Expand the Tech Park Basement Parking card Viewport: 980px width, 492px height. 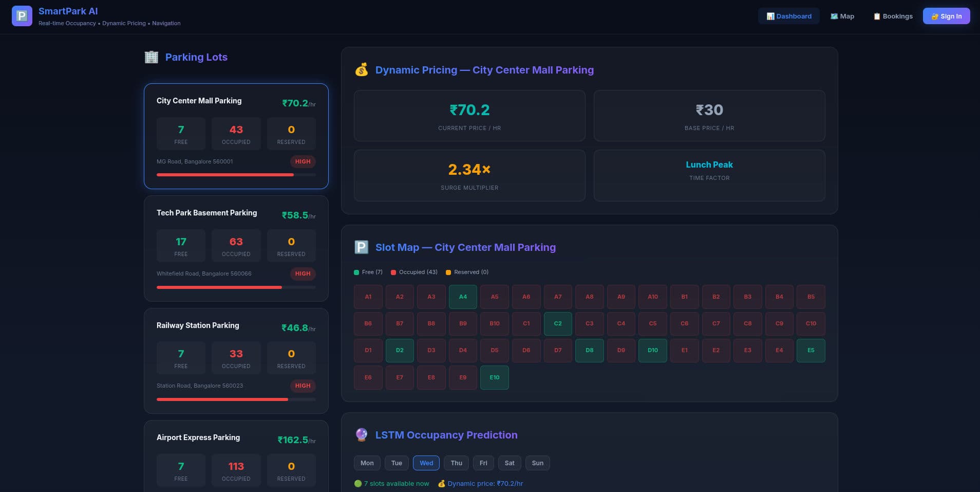(x=236, y=247)
